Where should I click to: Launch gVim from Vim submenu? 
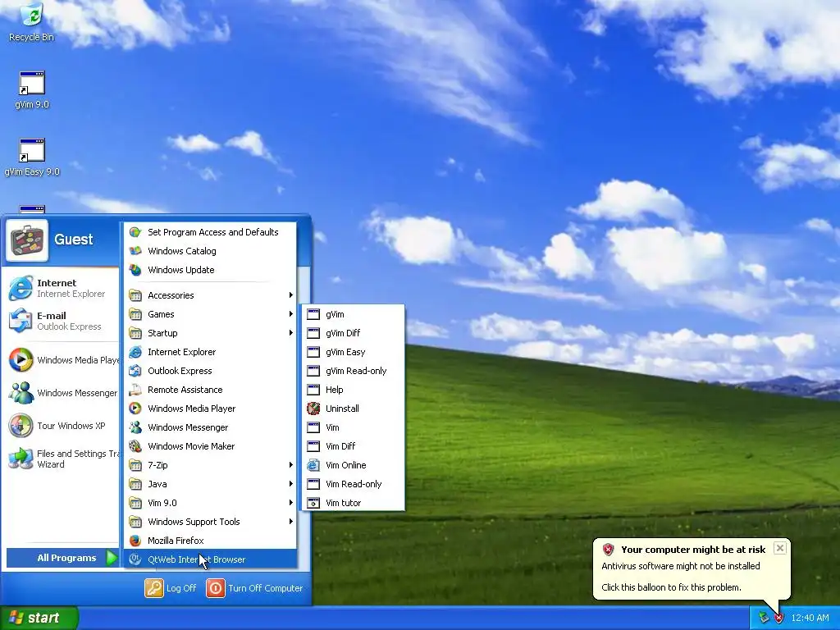(353, 314)
